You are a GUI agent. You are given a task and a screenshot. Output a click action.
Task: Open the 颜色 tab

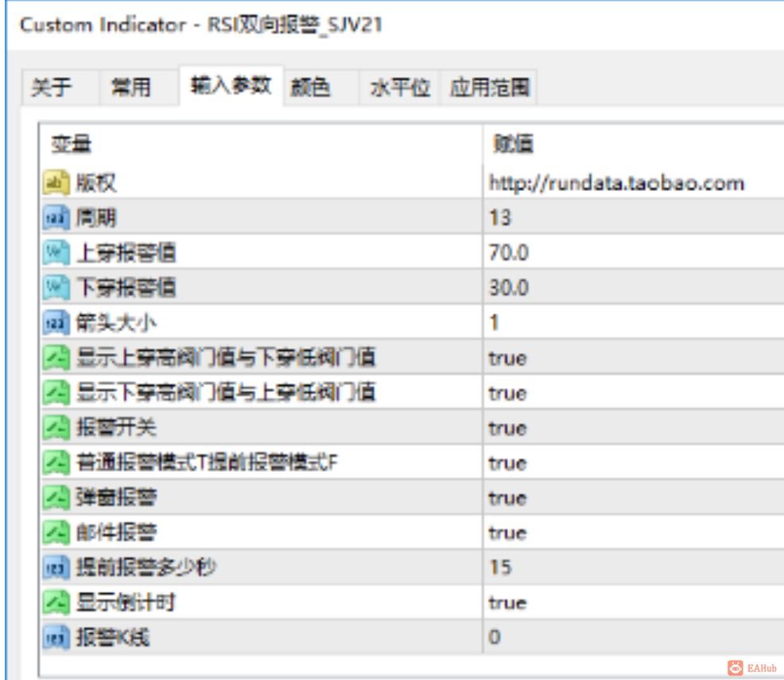(320, 87)
